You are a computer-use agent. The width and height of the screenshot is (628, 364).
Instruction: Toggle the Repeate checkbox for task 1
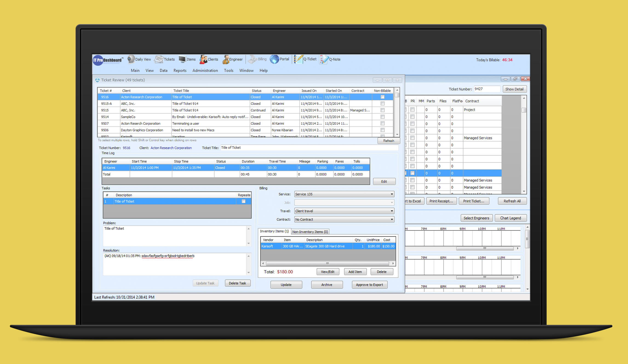pos(243,201)
